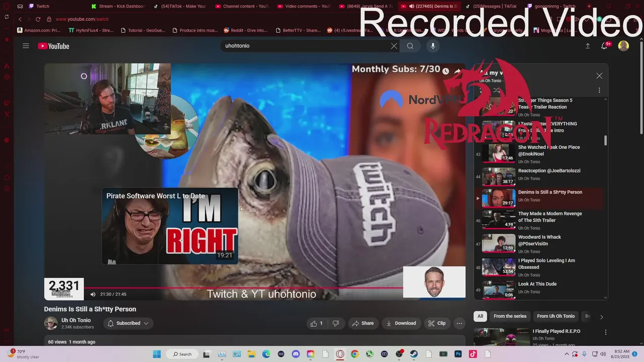Image resolution: width=644 pixels, height=362 pixels.
Task: Open the BetterTTV bookmark
Action: [298, 30]
